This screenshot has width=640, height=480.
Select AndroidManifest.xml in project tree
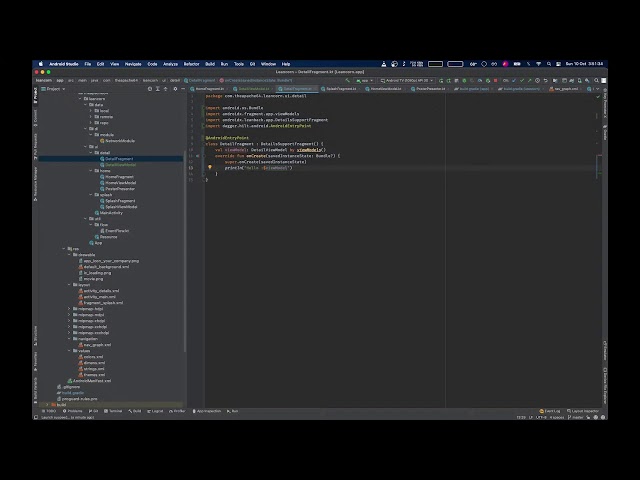pos(89,381)
